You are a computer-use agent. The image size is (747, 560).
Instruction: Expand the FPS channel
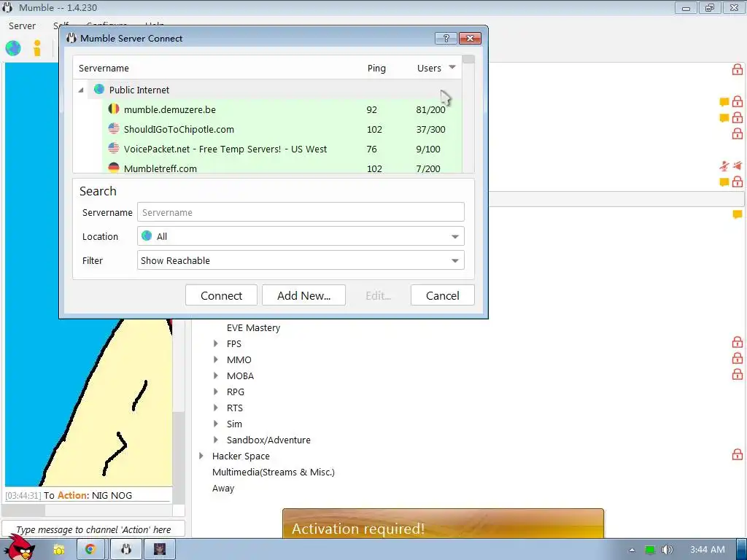(x=216, y=344)
